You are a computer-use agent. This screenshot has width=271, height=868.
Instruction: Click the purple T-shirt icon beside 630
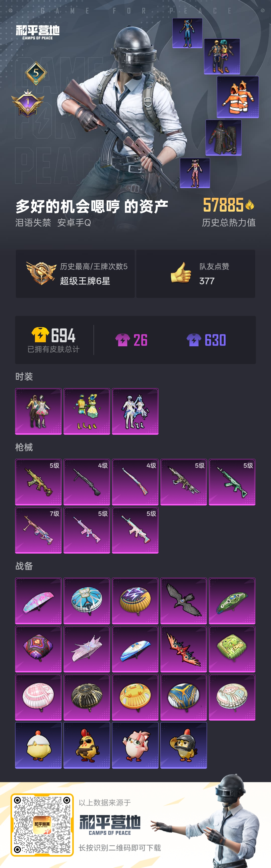click(194, 340)
